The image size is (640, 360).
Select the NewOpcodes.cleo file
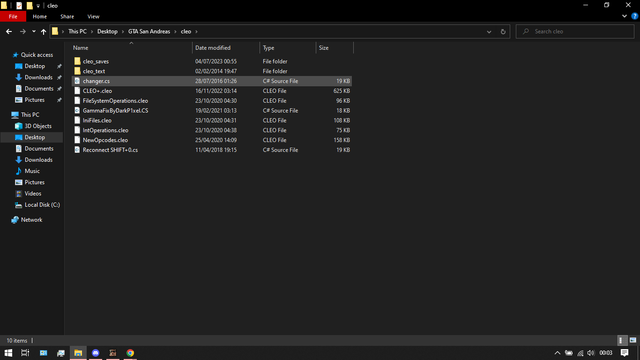coord(211,140)
